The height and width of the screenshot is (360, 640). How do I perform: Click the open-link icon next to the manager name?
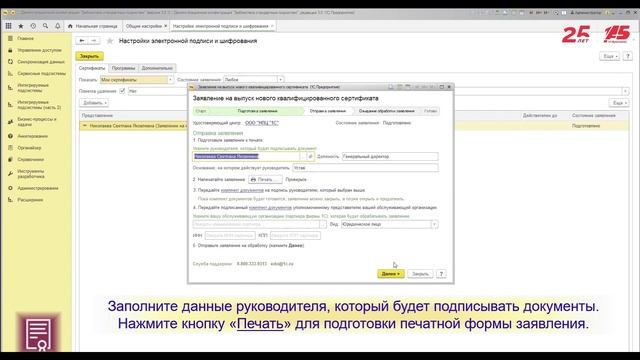coord(310,156)
